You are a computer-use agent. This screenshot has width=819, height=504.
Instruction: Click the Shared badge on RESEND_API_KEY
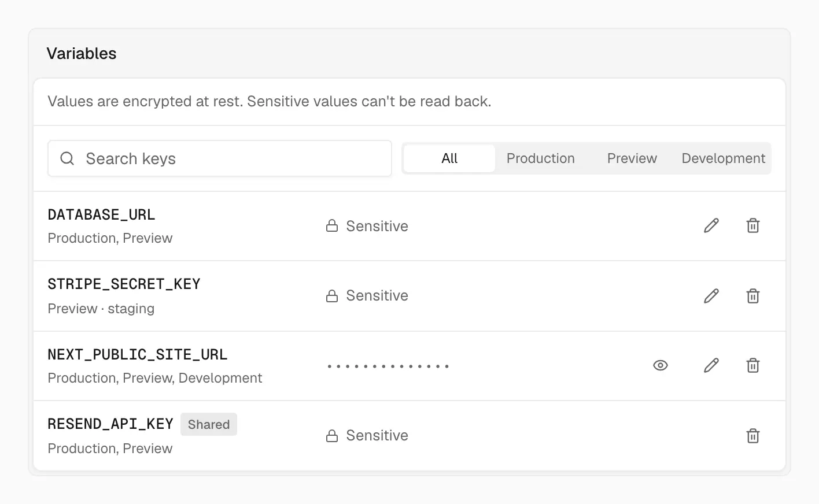click(x=209, y=424)
